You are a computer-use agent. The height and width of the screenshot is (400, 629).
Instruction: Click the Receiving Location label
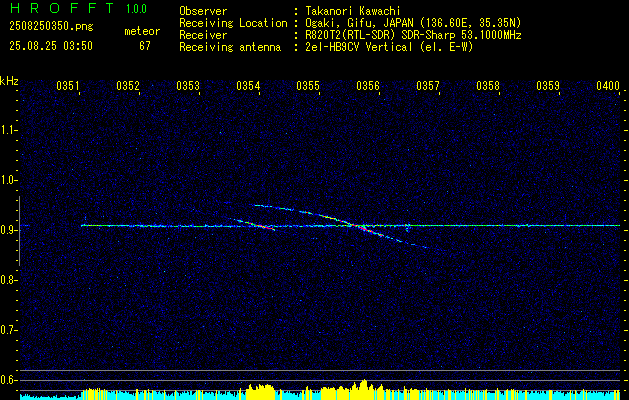point(233,23)
